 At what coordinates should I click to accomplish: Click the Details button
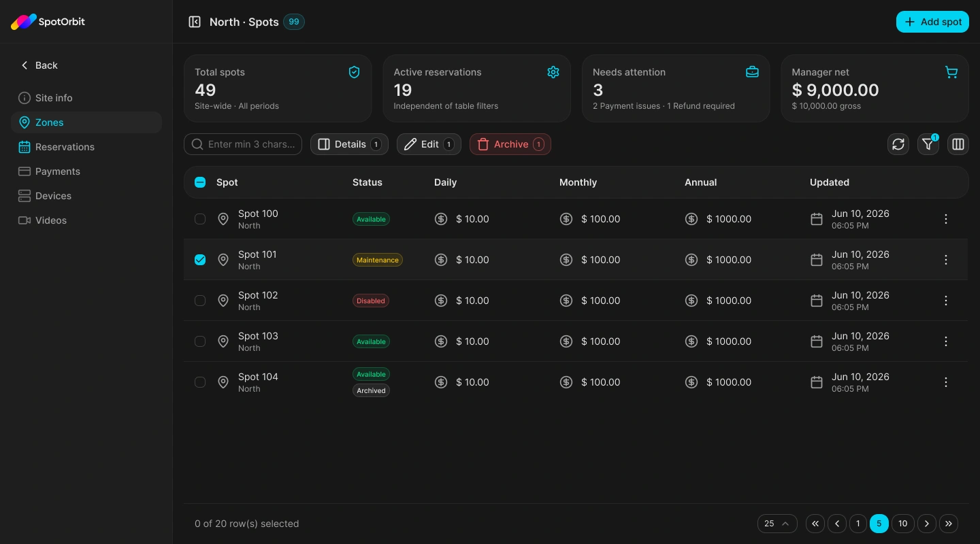pyautogui.click(x=349, y=144)
